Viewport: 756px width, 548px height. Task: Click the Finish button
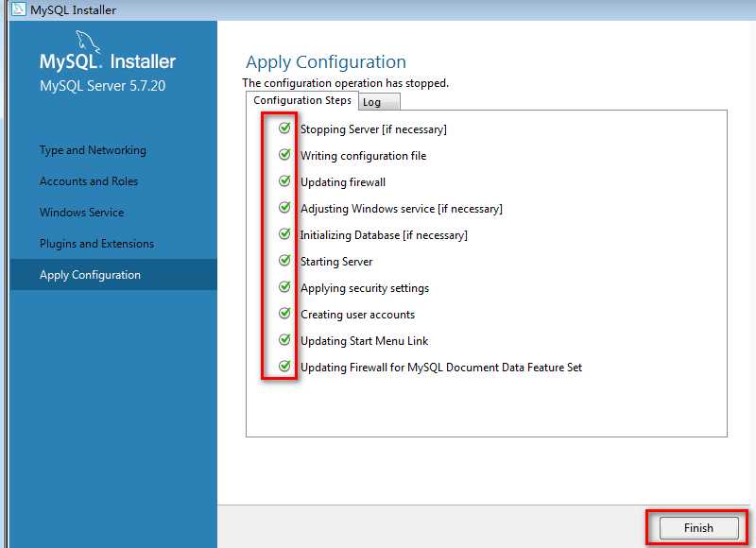pos(698,528)
